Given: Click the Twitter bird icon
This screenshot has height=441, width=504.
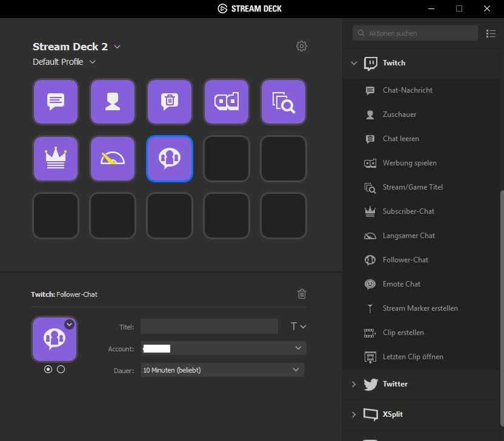Looking at the screenshot, I should 371,384.
